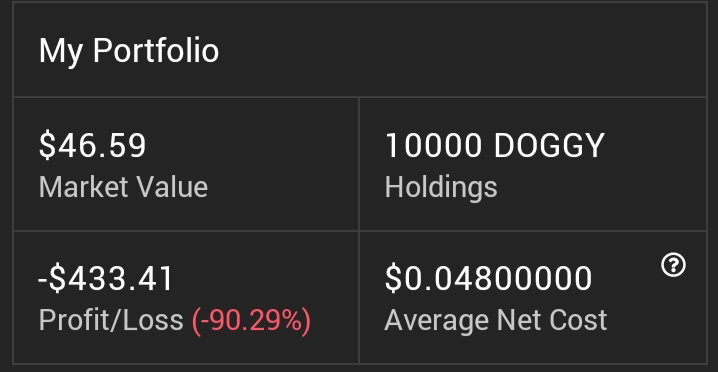Open the Profit/Loss cell
Viewport: 718px width, 372px height.
pos(186,297)
